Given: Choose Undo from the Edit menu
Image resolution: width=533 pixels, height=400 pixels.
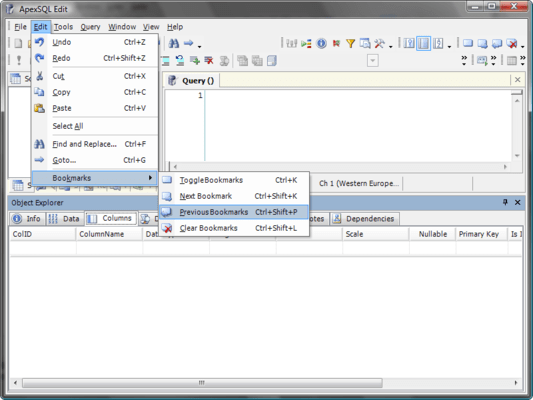Looking at the screenshot, I should pyautogui.click(x=95, y=42).
